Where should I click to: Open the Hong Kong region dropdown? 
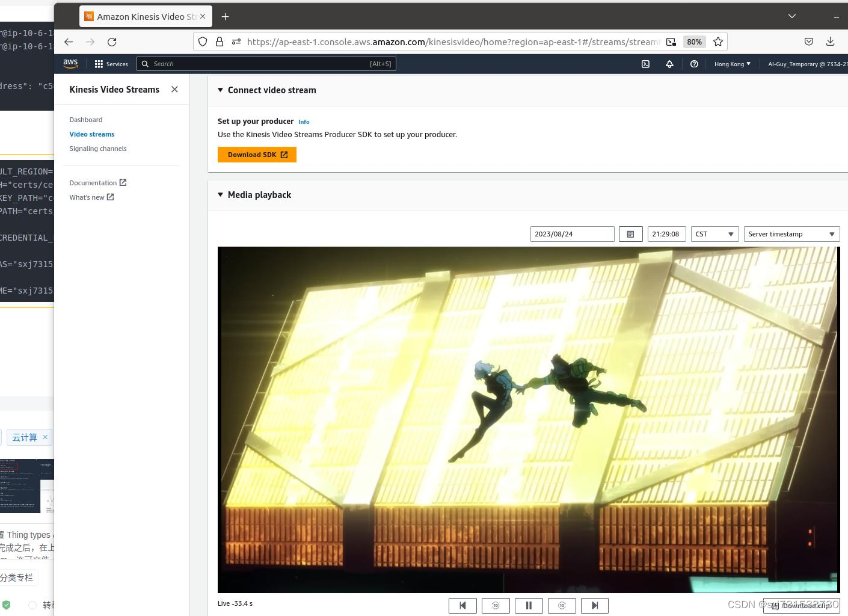[733, 64]
